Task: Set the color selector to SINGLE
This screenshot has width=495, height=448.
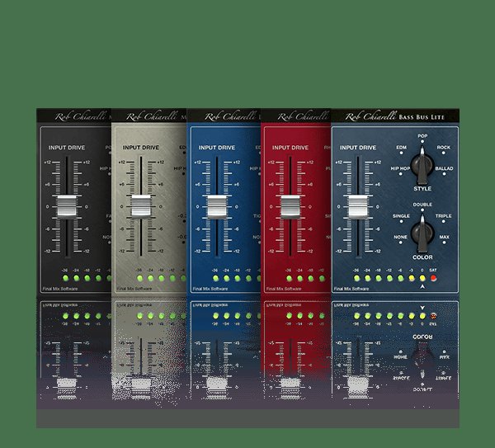Action: tap(401, 218)
